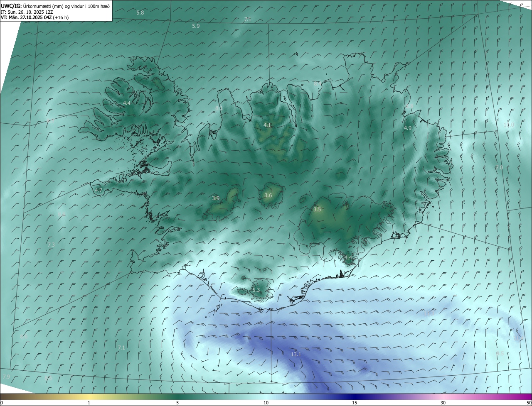Click the "0" tick label on the color scale

(x=2, y=403)
